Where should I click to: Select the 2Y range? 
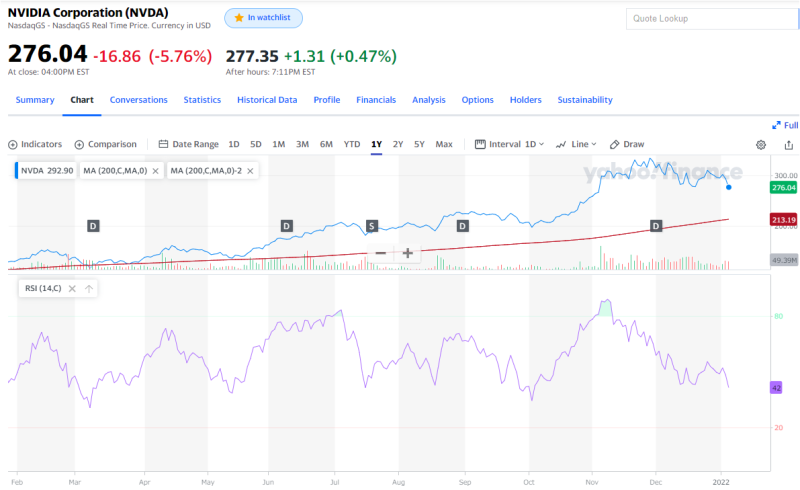398,144
